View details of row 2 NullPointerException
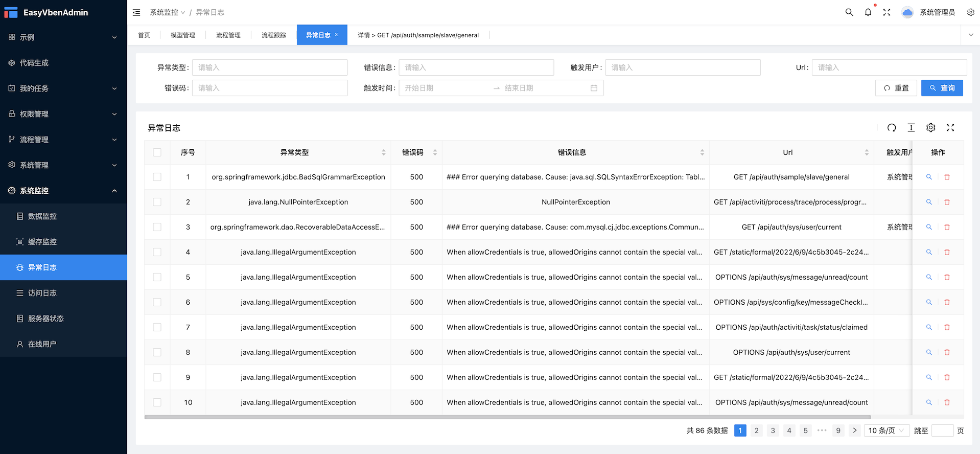The image size is (980, 454). click(x=929, y=202)
